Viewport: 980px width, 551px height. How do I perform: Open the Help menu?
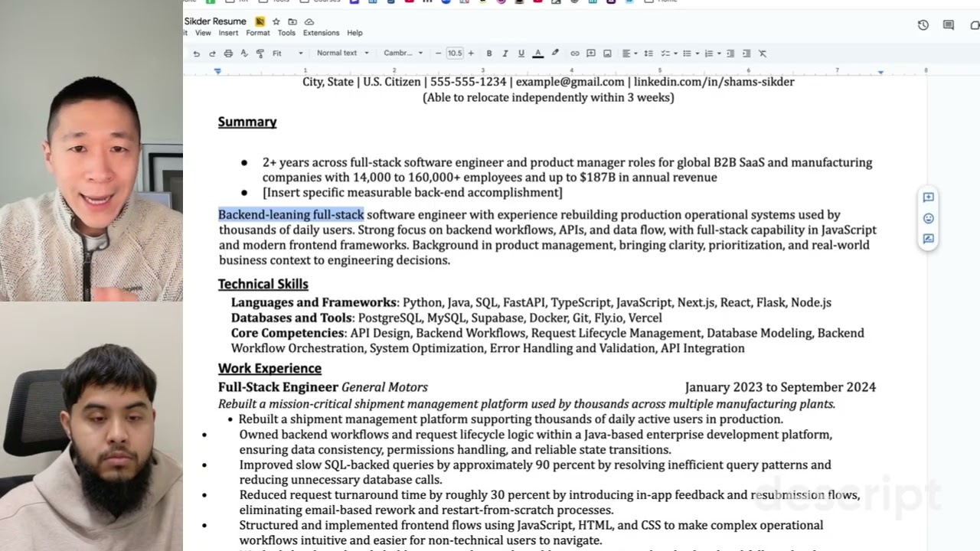[x=354, y=33]
